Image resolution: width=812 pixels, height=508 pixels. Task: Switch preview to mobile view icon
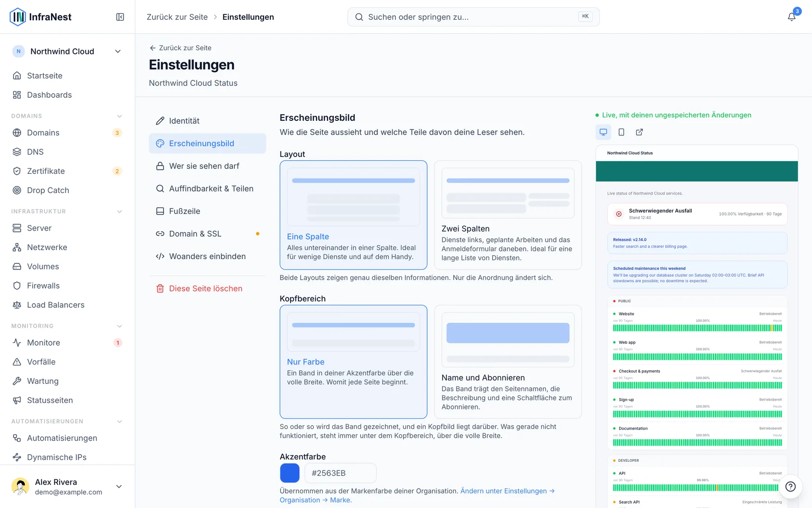(x=622, y=132)
